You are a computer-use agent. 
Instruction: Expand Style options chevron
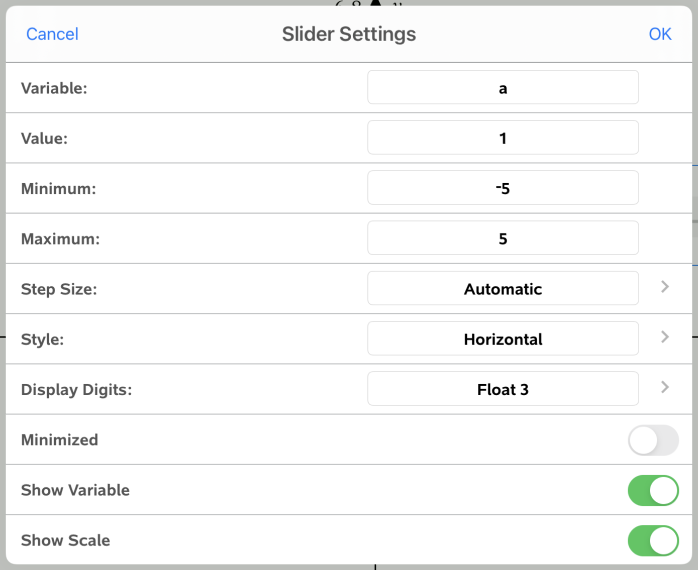pyautogui.click(x=665, y=337)
